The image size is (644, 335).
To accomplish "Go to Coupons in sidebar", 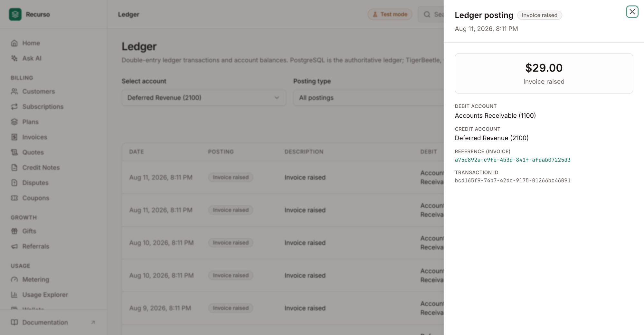I will tap(54, 198).
